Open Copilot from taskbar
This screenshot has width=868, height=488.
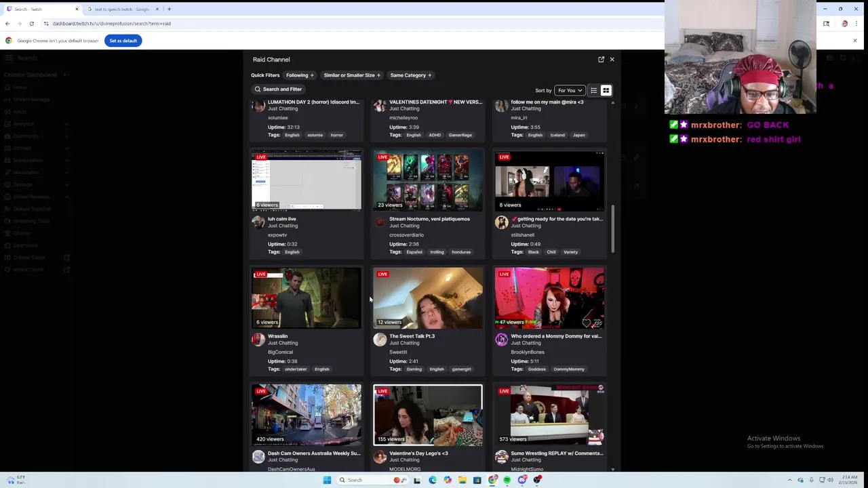click(448, 480)
